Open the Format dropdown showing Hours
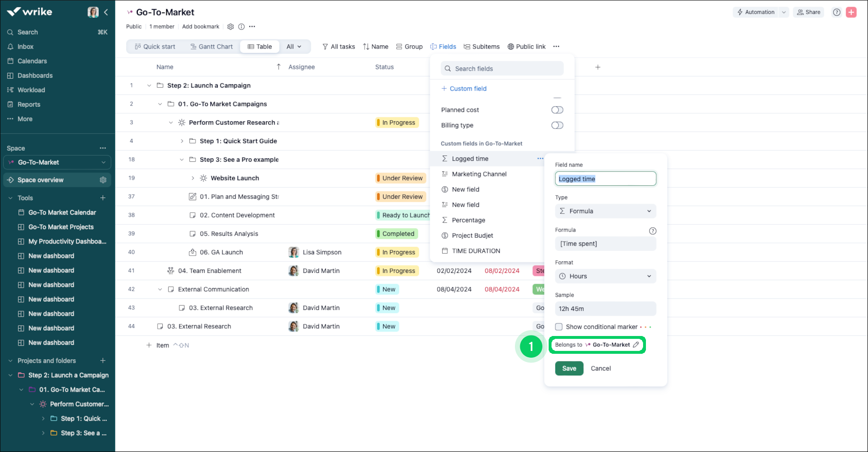Image resolution: width=868 pixels, height=452 pixels. (x=605, y=276)
